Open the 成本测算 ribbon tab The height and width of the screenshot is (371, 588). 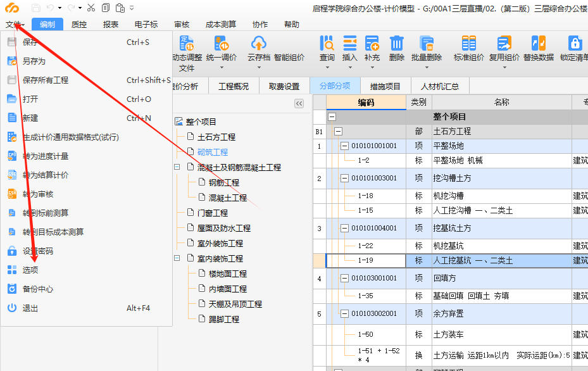[221, 25]
